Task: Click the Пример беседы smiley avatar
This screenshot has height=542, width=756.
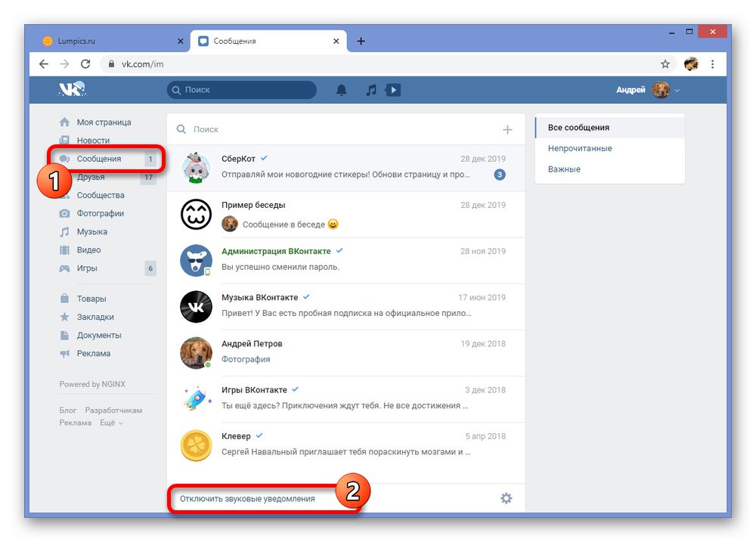Action: (196, 214)
